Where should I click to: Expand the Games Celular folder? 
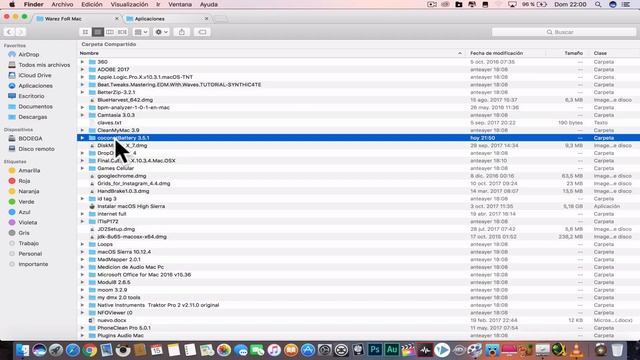point(82,168)
